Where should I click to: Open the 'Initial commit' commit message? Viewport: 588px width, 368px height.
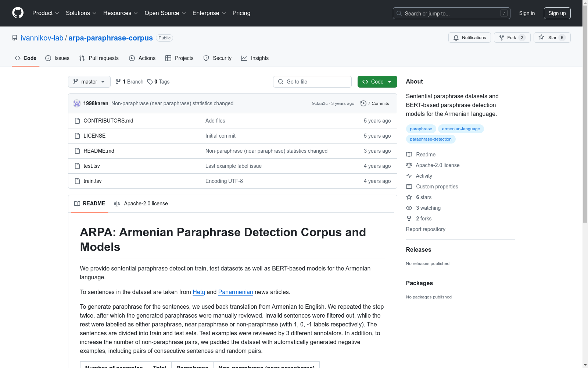(220, 136)
